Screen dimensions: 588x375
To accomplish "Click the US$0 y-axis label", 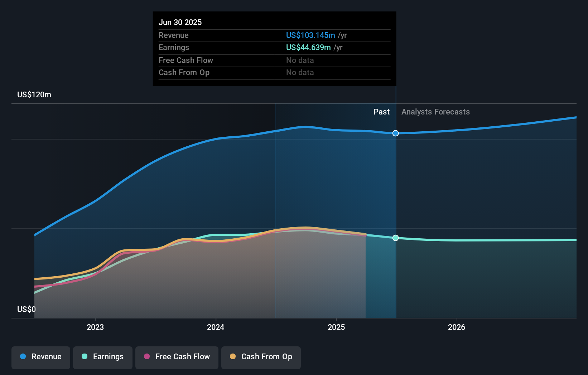I will pos(26,309).
